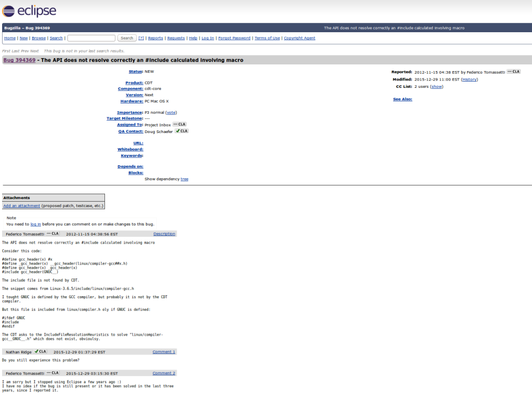
Task: Click the Keywords label
Action: [x=132, y=155]
